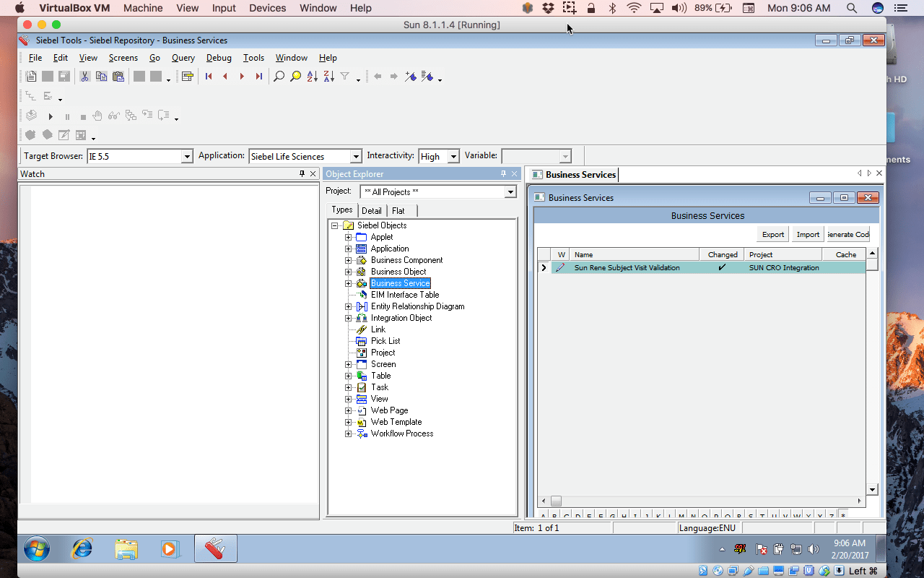Expand the Business Component node
The height and width of the screenshot is (578, 924).
click(348, 260)
